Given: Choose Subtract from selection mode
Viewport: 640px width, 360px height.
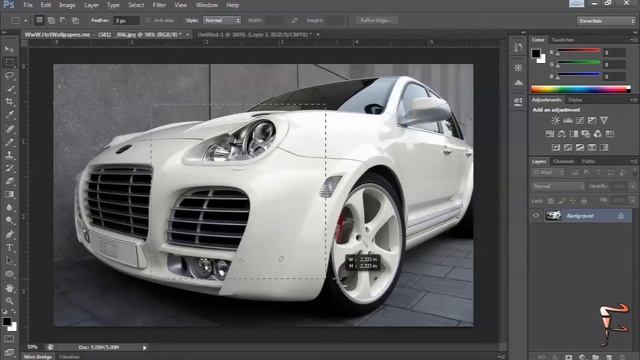Looking at the screenshot, I should [63, 20].
